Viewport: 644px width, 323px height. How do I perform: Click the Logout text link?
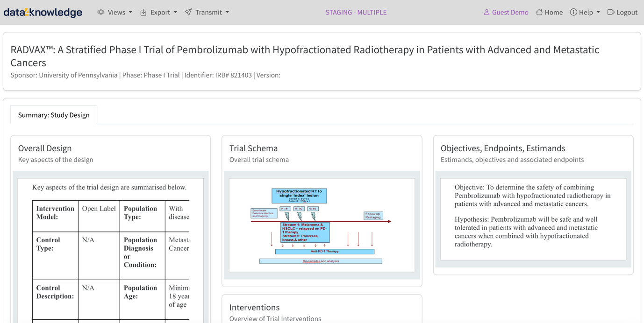click(627, 12)
